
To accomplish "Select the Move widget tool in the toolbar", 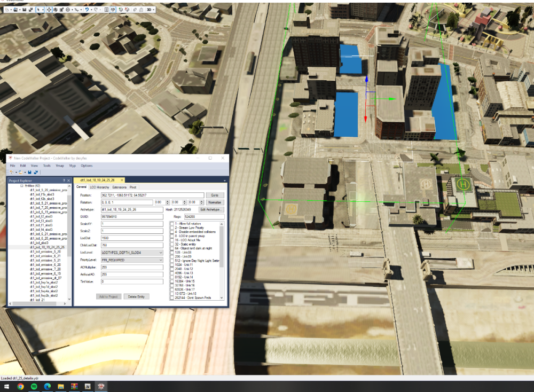I will (49, 10).
